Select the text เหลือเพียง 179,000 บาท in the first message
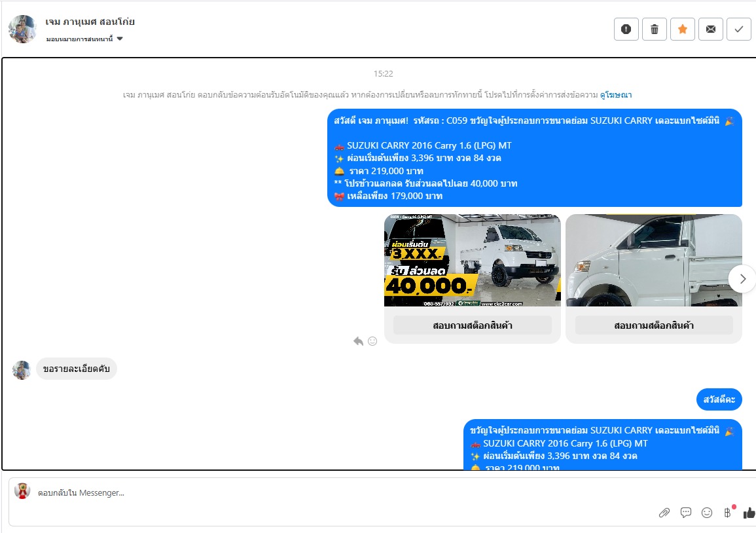Image resolution: width=756 pixels, height=533 pixels. pos(395,196)
